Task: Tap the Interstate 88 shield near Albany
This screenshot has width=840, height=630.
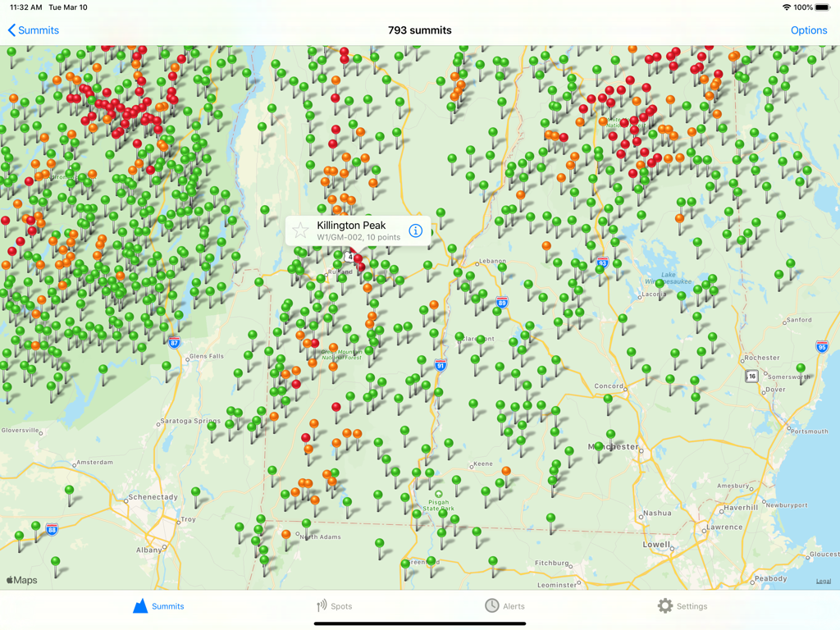Action: tap(52, 529)
